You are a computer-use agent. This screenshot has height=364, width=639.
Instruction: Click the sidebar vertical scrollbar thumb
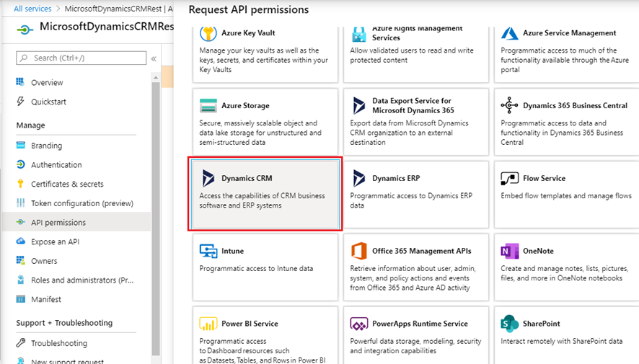tap(156, 218)
